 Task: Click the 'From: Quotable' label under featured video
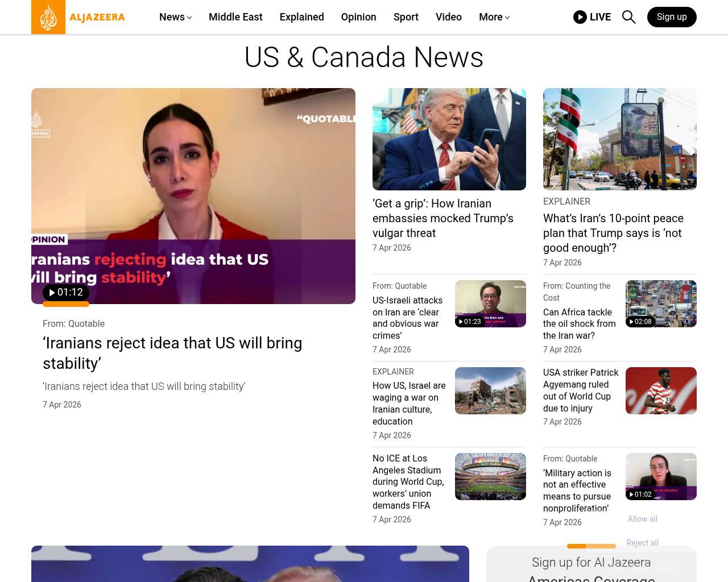coord(73,323)
